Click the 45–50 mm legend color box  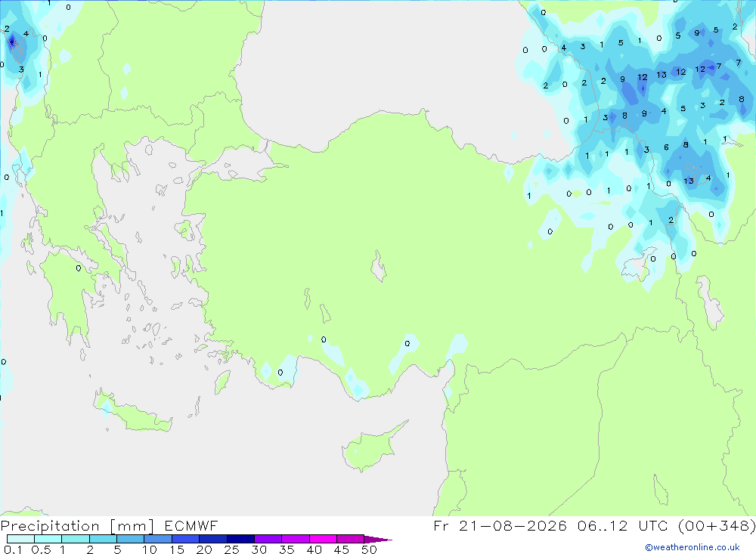[x=350, y=539]
